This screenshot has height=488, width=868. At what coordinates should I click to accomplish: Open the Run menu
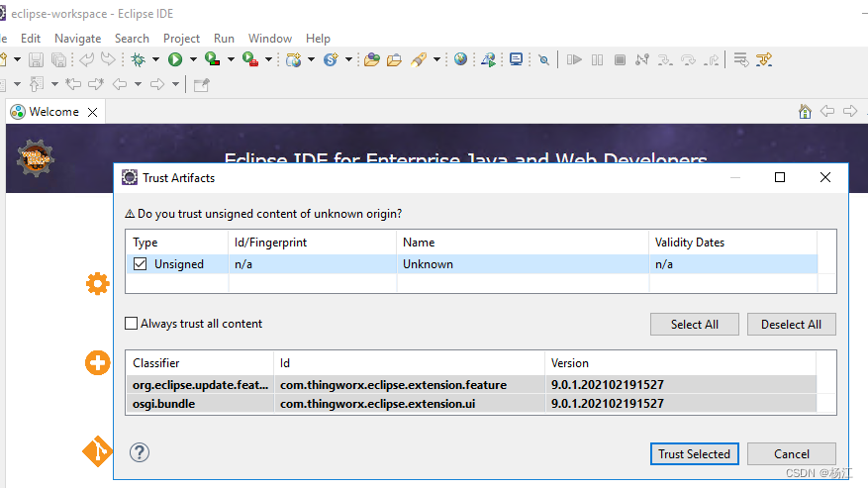click(x=224, y=39)
